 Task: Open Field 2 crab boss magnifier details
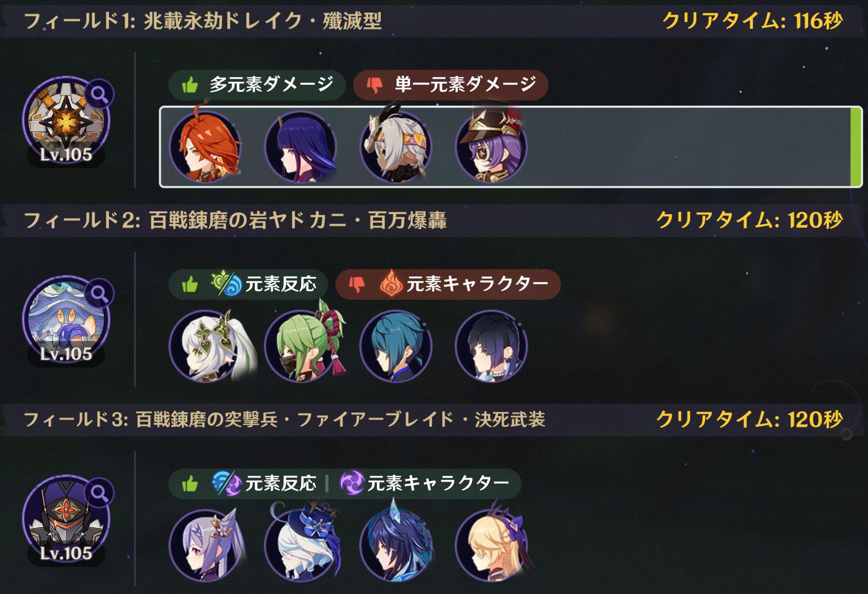pyautogui.click(x=99, y=294)
